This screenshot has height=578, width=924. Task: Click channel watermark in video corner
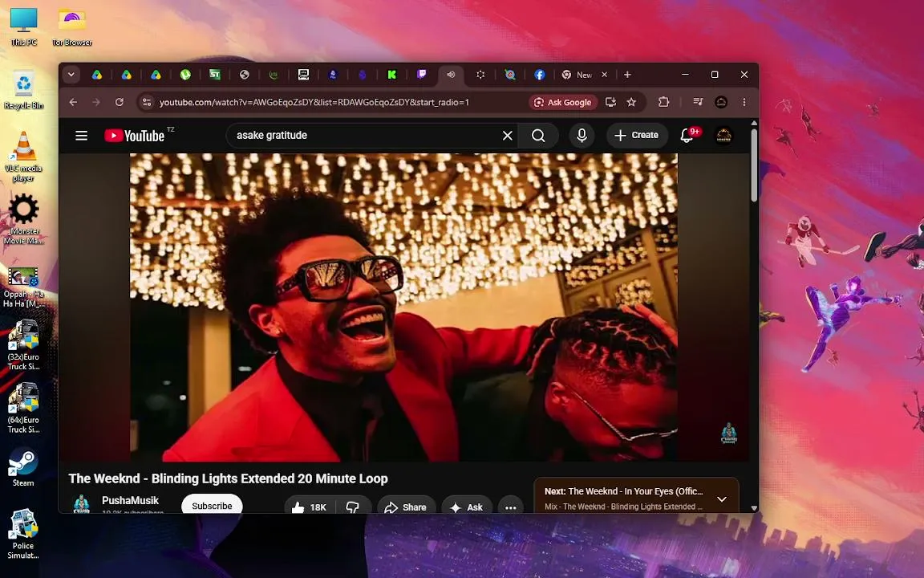(729, 433)
